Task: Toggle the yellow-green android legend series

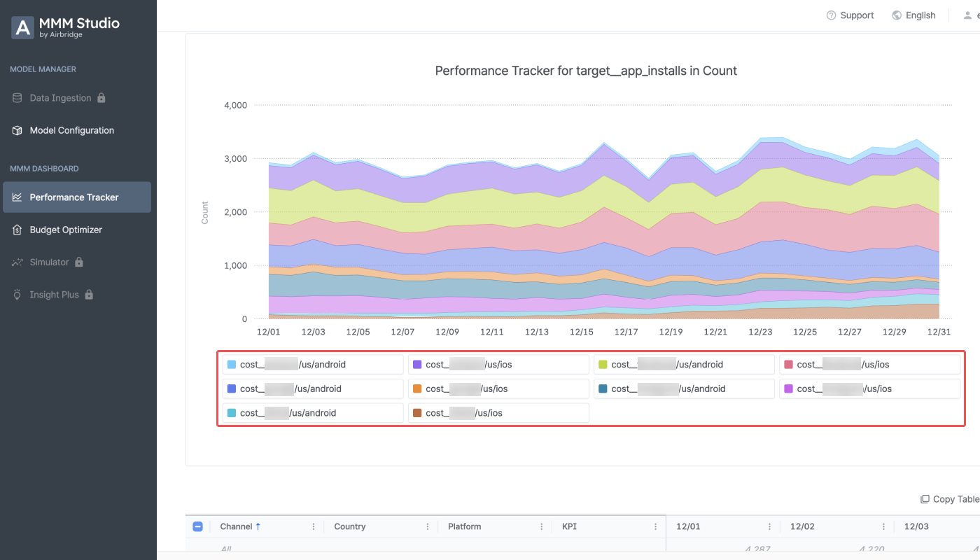Action: click(684, 365)
